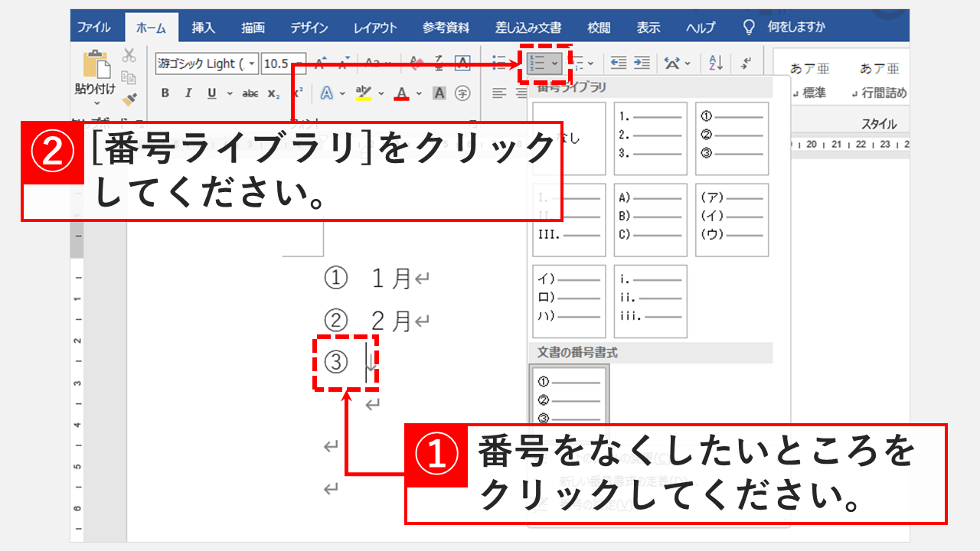Expand the highlight color arrow
This screenshot has height=551, width=980.
click(381, 94)
